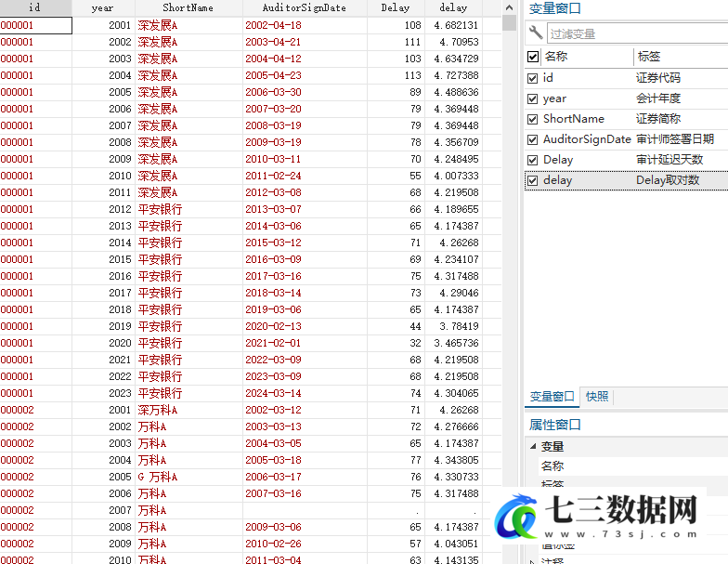Click date cell 2024-03-14
This screenshot has height=564, width=728.
(x=273, y=394)
